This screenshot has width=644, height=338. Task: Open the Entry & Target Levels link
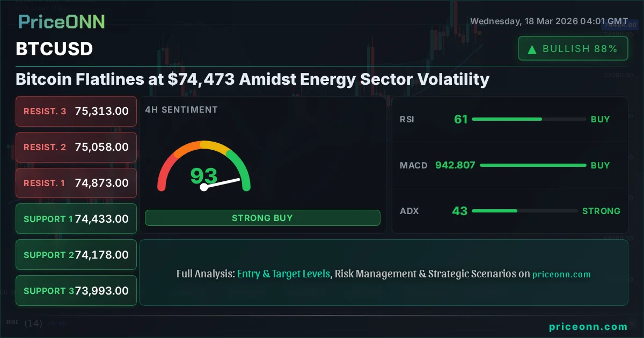click(283, 274)
